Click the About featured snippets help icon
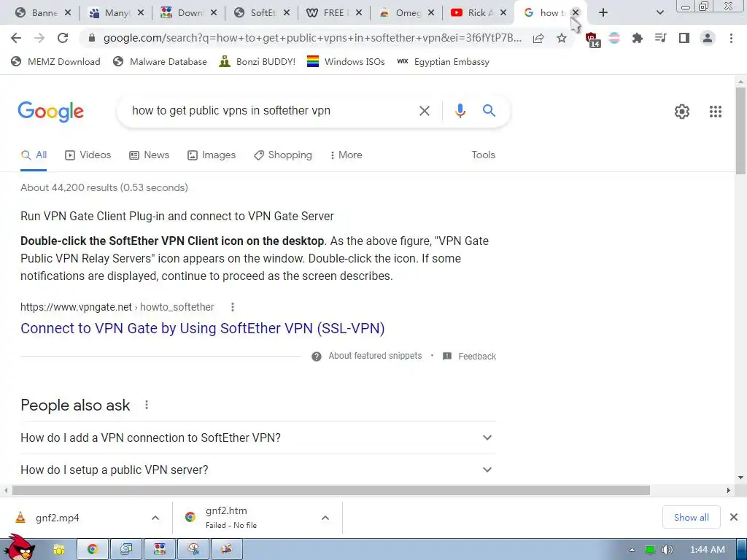 point(317,357)
